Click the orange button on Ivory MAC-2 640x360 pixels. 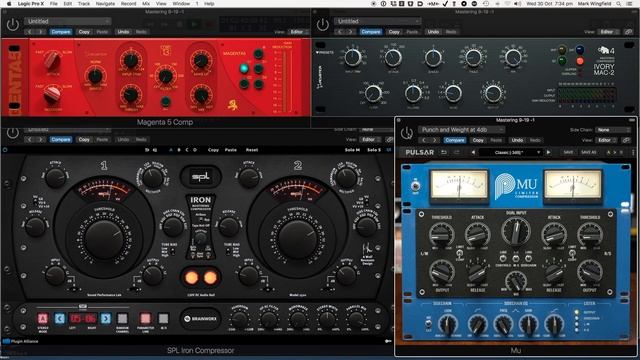coord(580,61)
